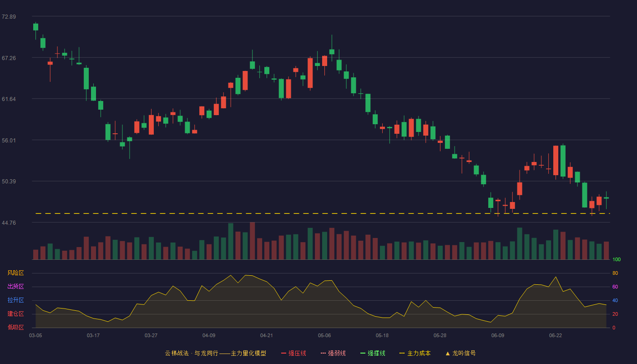Click the 56.01 price axis label
This screenshot has height=364, width=637.
point(9,140)
